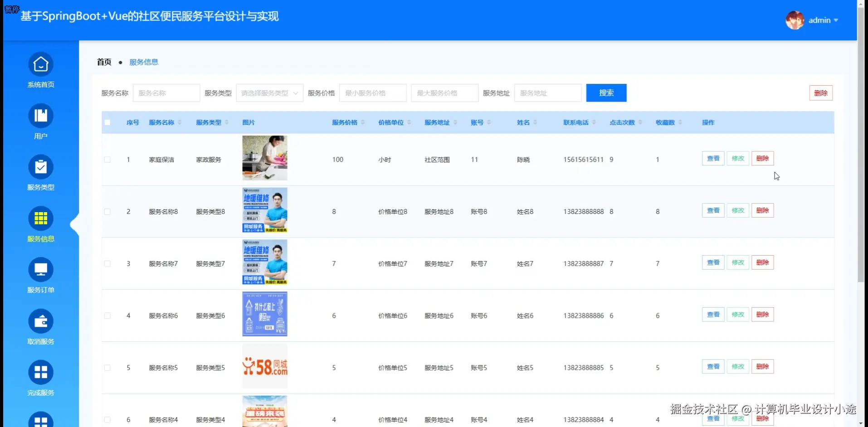This screenshot has width=868, height=427.
Task: Click the admin avatar picture
Action: point(795,20)
